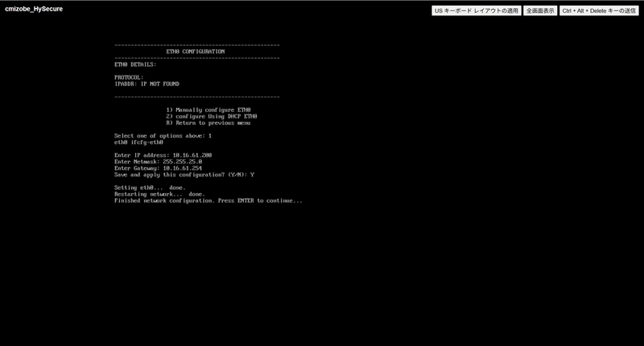Click the PROTOCOL: line
The height and width of the screenshot is (346, 644).
129,77
